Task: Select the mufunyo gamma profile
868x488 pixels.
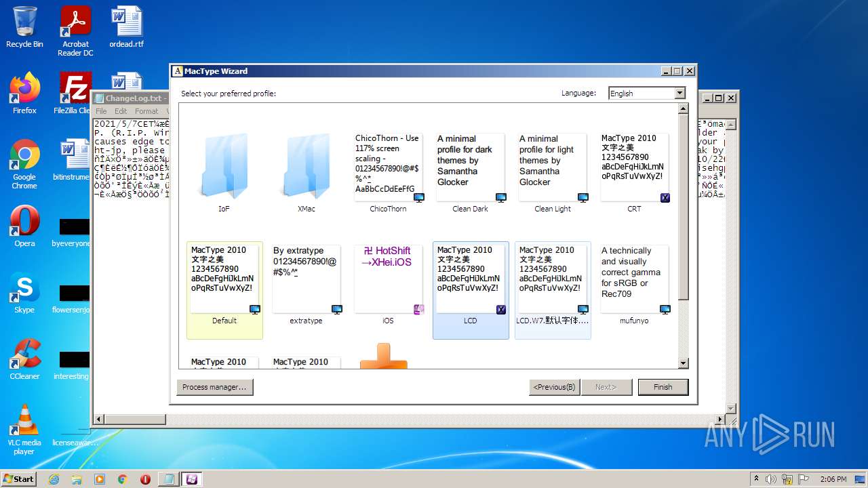Action: tap(634, 290)
